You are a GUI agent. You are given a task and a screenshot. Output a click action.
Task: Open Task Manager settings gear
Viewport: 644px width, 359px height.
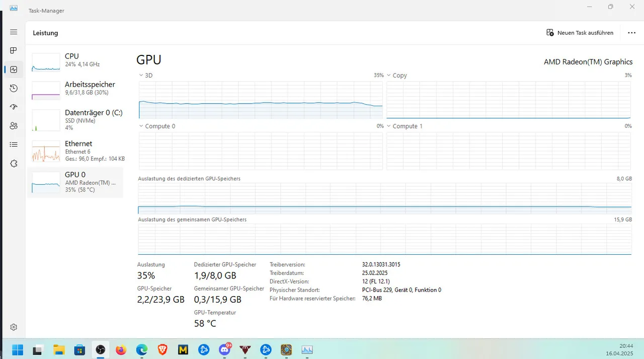[x=14, y=327]
